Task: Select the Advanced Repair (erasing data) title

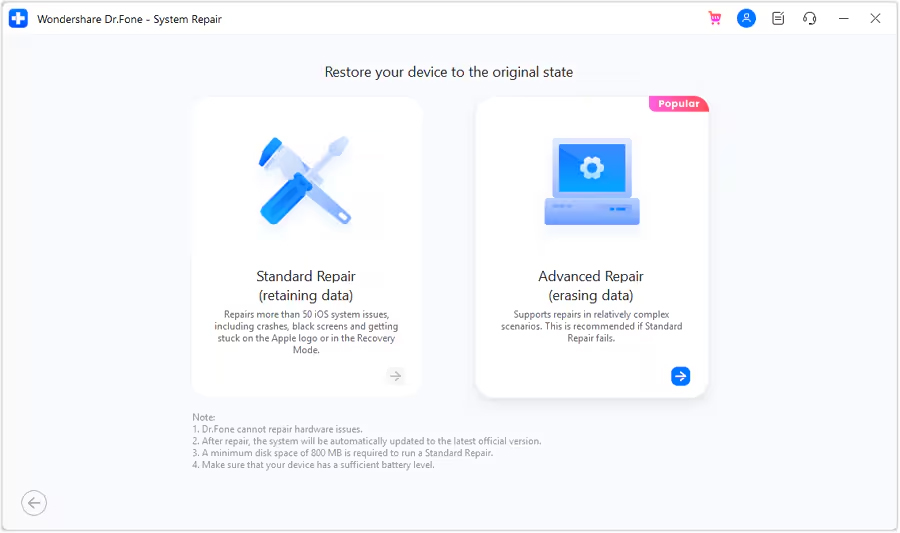Action: point(591,285)
